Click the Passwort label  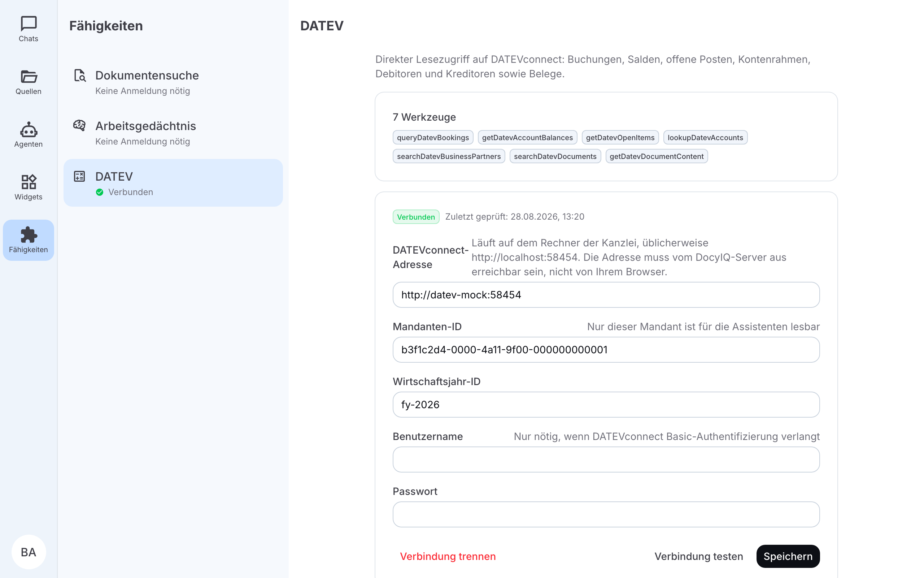(415, 491)
